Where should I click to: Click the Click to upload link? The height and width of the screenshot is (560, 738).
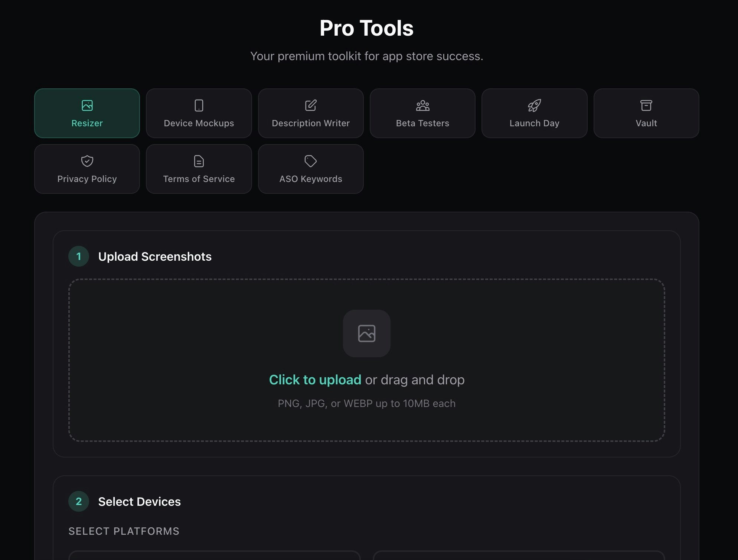coord(315,380)
